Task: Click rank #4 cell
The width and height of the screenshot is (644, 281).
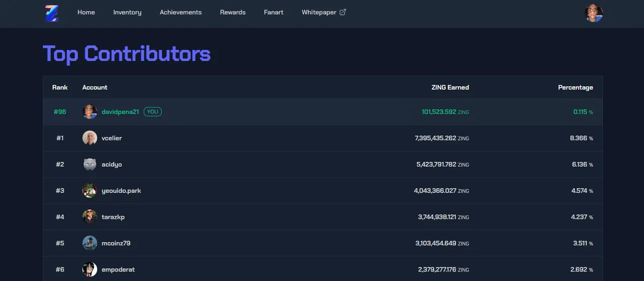Action: click(60, 217)
